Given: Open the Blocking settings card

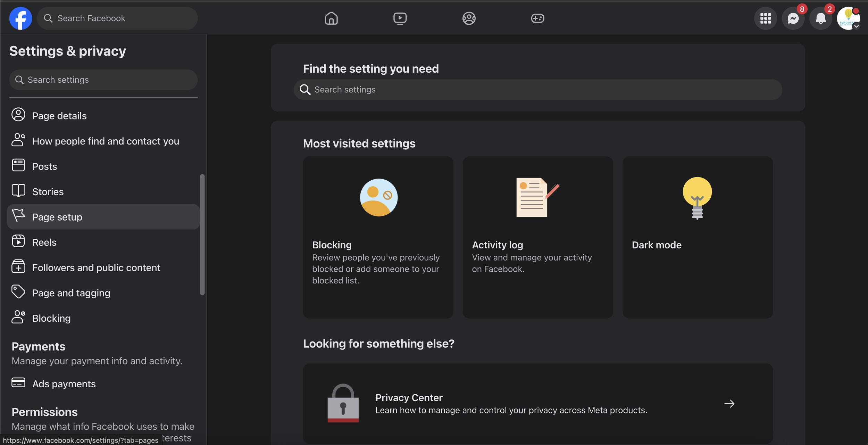Looking at the screenshot, I should point(378,237).
